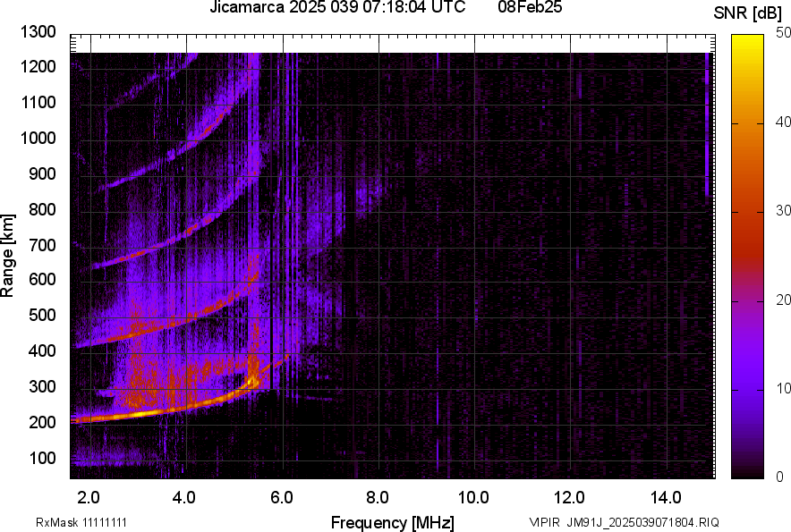Click the SNR colorbar tick label 40

pyautogui.click(x=784, y=122)
